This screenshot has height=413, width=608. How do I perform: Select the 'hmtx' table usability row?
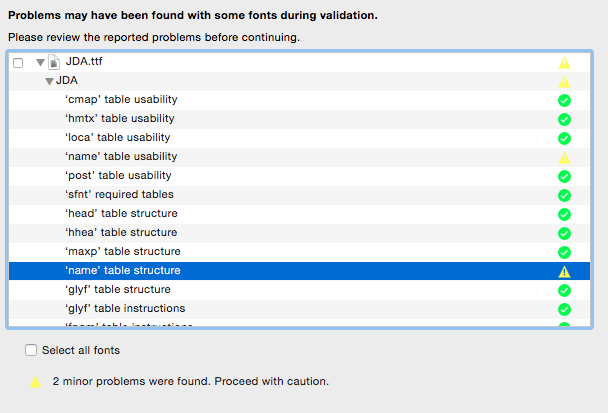(x=299, y=119)
